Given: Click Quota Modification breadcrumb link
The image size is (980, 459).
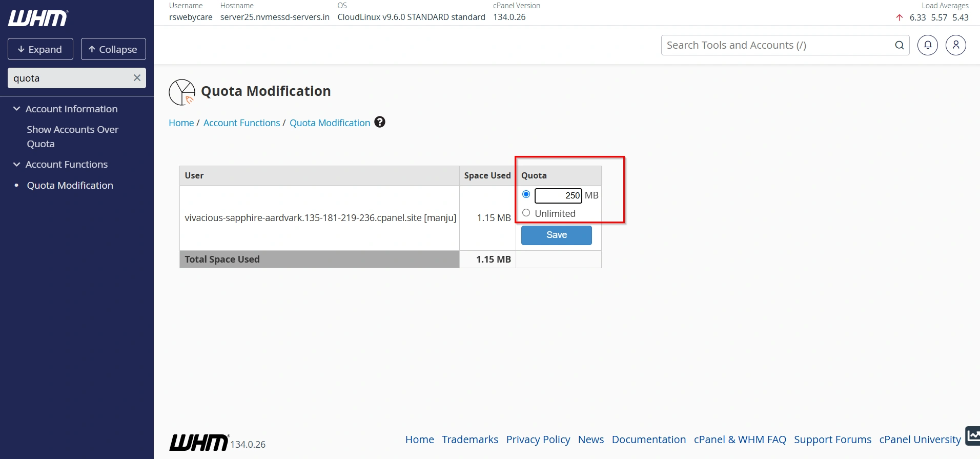Looking at the screenshot, I should [x=330, y=123].
